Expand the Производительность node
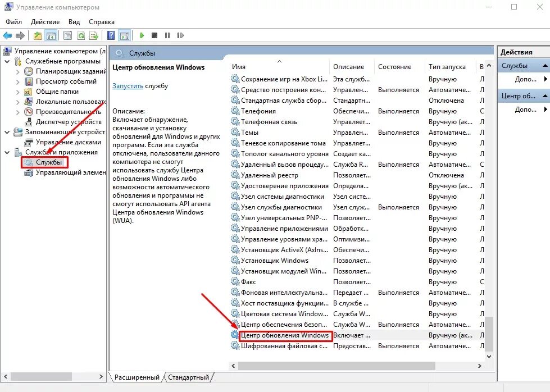Viewport: 550px width, 392px height. click(17, 112)
